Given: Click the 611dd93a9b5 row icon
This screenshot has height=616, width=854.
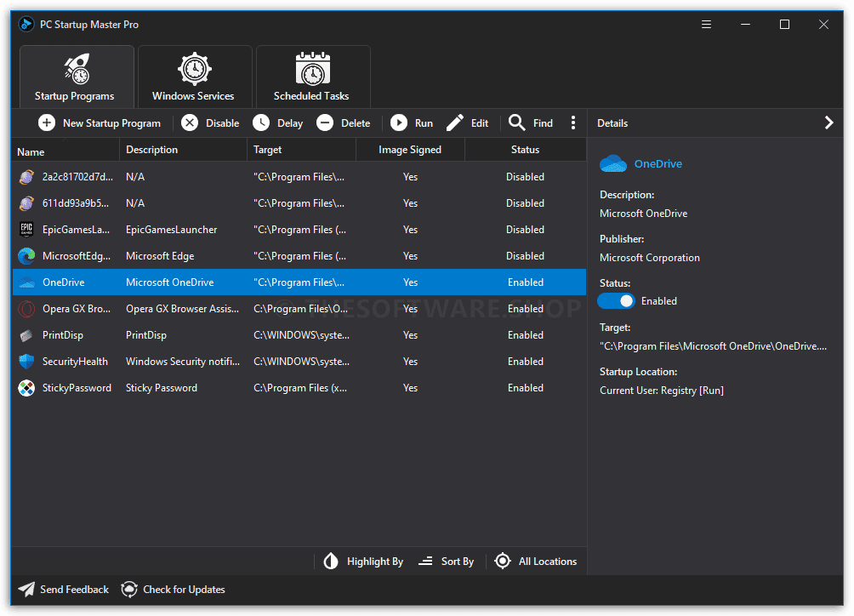Looking at the screenshot, I should pyautogui.click(x=26, y=203).
